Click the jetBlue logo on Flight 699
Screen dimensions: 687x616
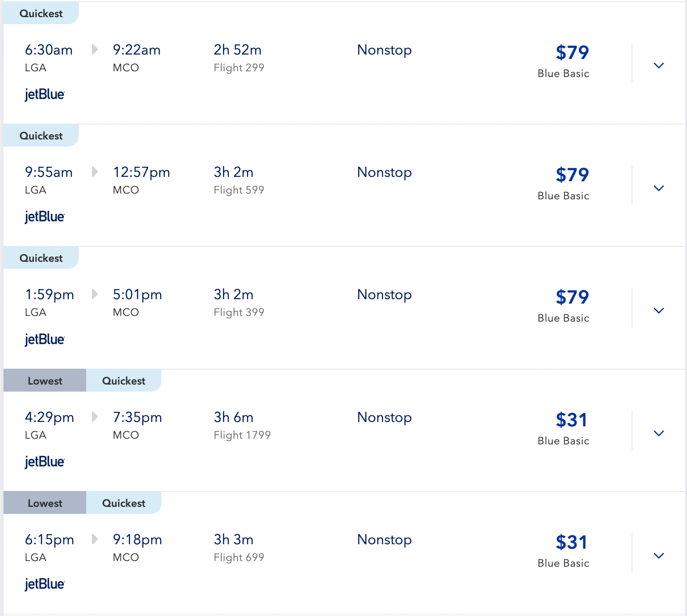coord(44,584)
